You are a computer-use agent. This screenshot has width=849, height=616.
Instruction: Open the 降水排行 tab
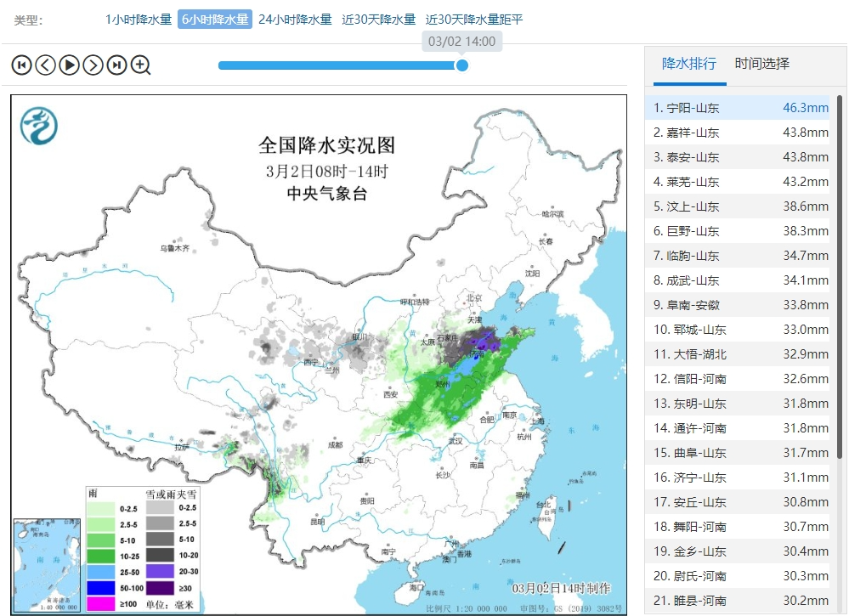click(x=689, y=64)
